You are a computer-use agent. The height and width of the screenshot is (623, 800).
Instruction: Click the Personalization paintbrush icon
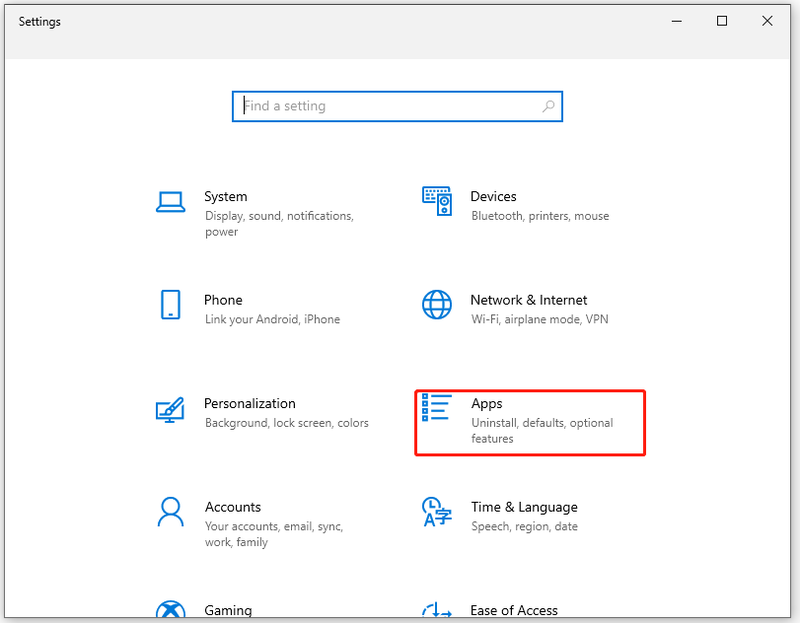coord(170,409)
